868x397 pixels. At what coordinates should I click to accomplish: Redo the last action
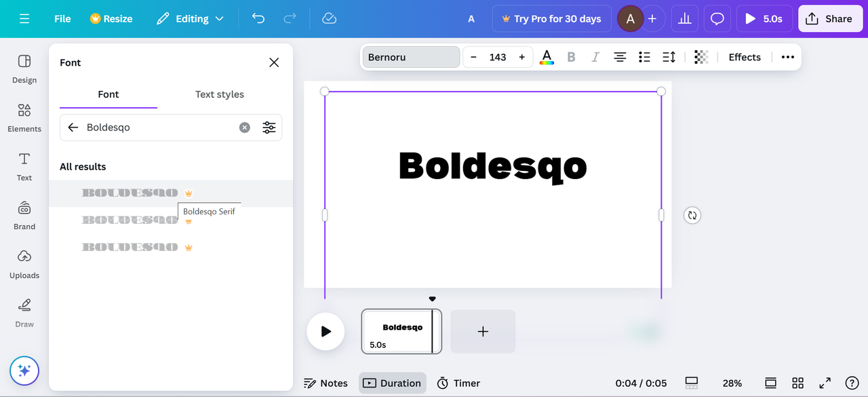coord(290,19)
